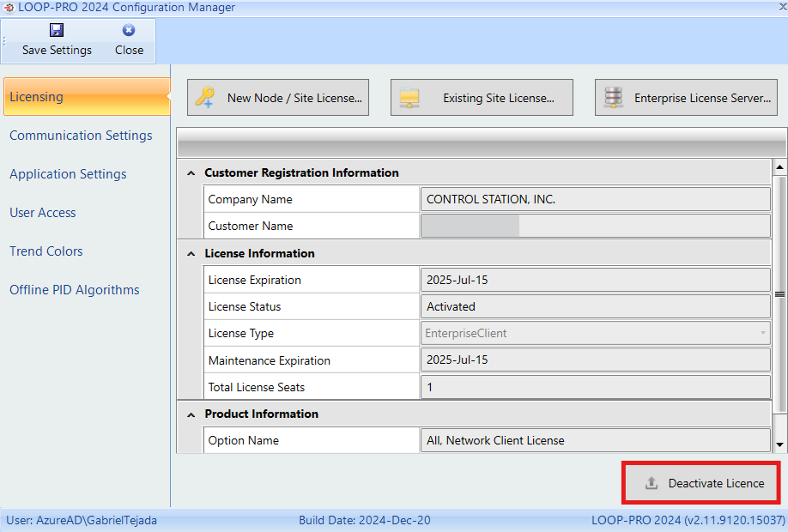Click the Option Name label
Screen dimensions: 788x532
(243, 440)
